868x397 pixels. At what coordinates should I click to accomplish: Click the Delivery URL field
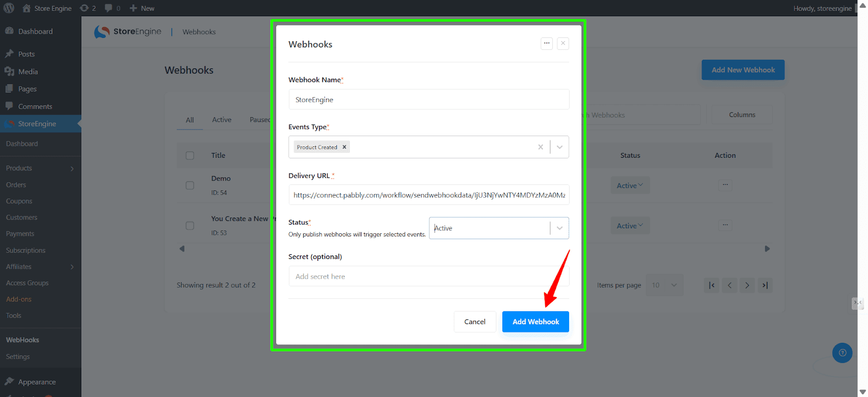pos(429,195)
